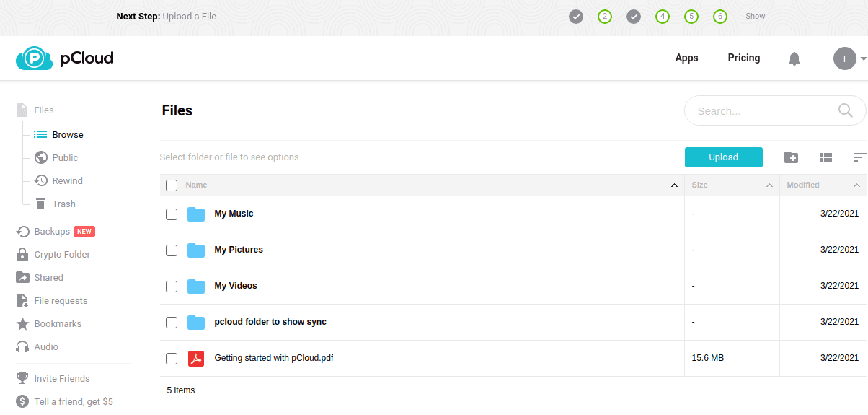Click the Rewind clock icon
Screen dimensions: 868x415
tap(40, 181)
